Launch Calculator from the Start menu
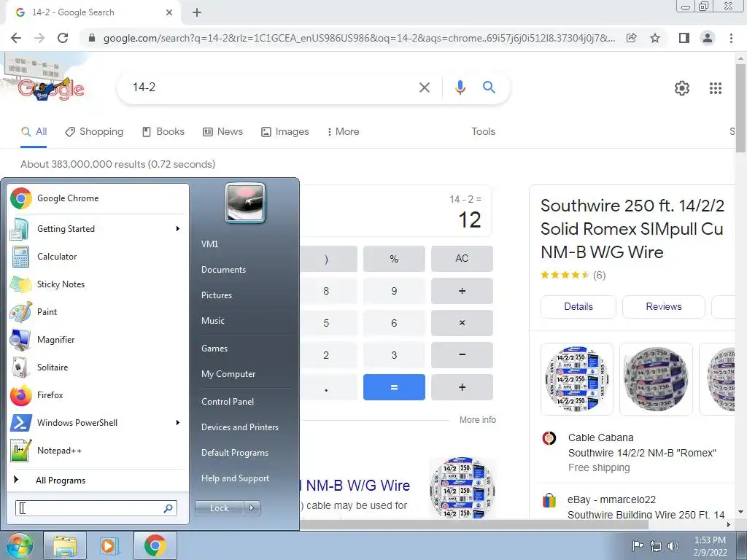The height and width of the screenshot is (560, 747). (98, 257)
